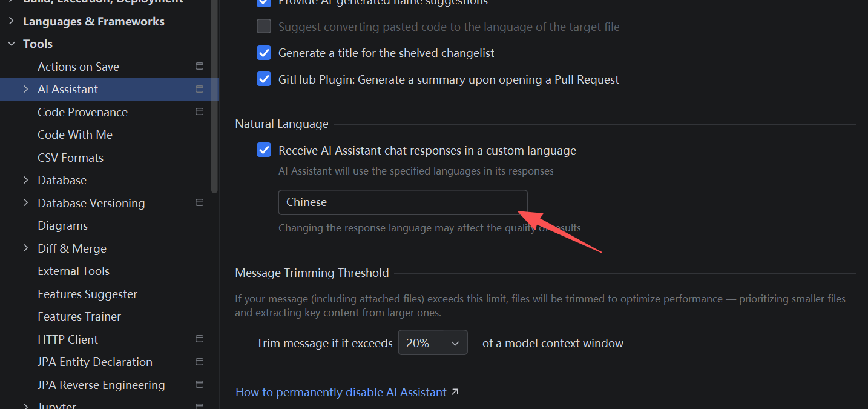Expand the AI Assistant tree node
868x409 pixels.
pos(25,89)
